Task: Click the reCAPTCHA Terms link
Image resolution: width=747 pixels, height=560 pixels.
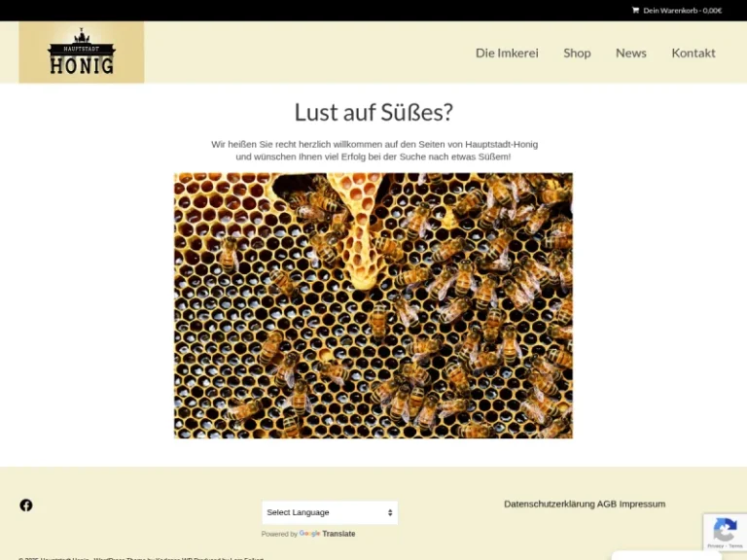Action: pyautogui.click(x=736, y=546)
